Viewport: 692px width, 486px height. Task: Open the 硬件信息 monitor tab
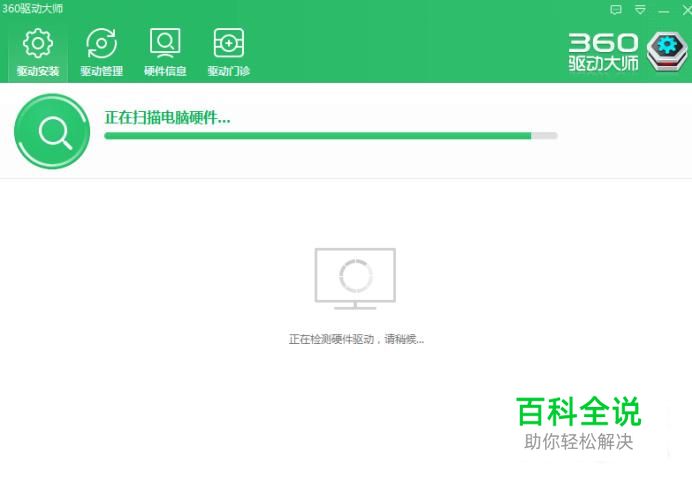pos(165,52)
